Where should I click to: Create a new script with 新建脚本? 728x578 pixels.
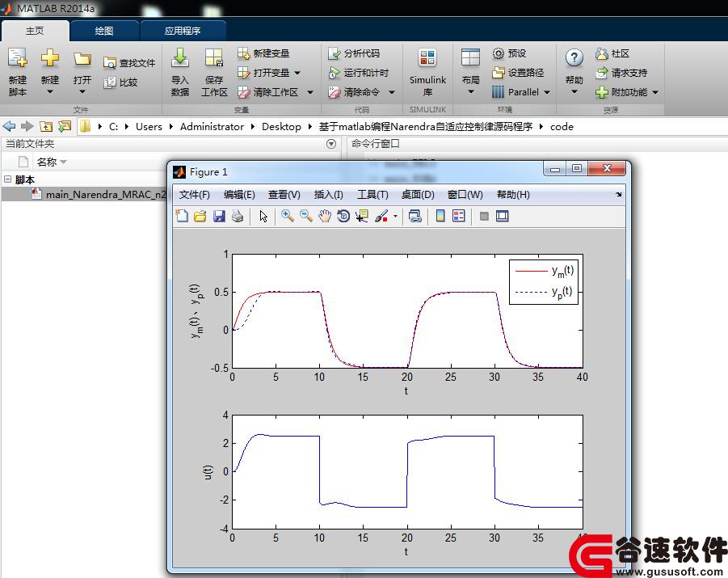point(18,72)
